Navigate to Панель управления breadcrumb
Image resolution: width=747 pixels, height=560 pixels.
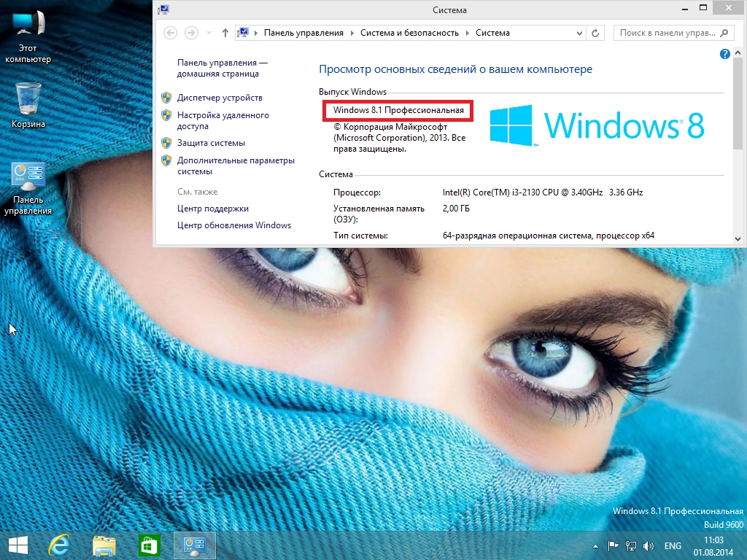303,33
